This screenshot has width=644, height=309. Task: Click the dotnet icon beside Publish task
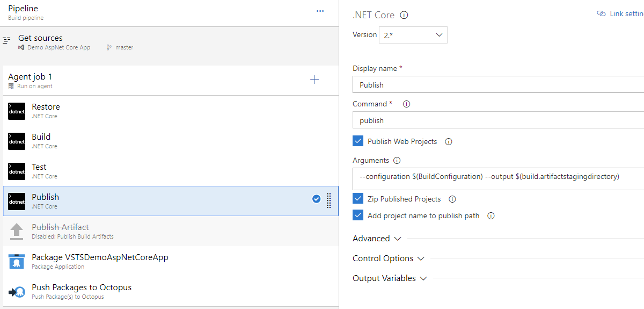(17, 202)
